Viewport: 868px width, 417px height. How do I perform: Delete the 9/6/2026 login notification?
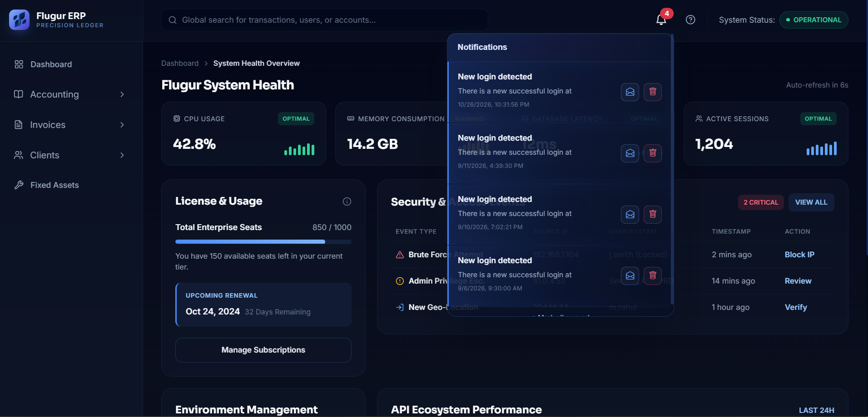[653, 276]
